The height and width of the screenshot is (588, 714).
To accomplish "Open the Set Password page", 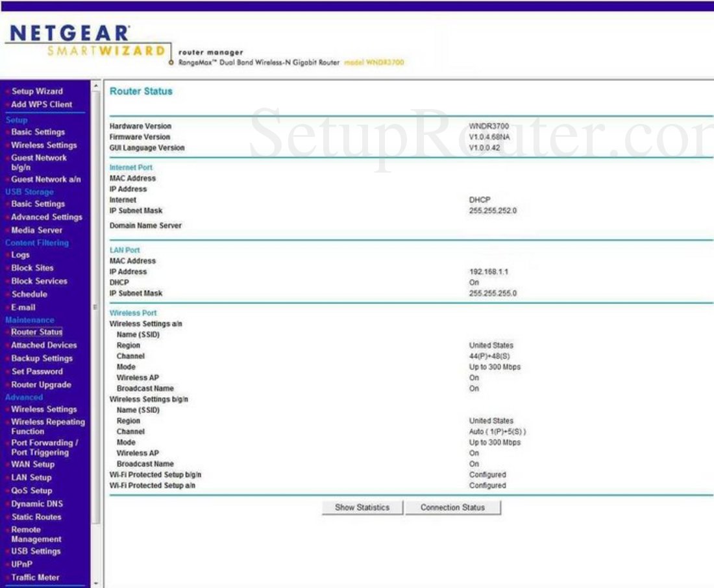I will click(36, 372).
